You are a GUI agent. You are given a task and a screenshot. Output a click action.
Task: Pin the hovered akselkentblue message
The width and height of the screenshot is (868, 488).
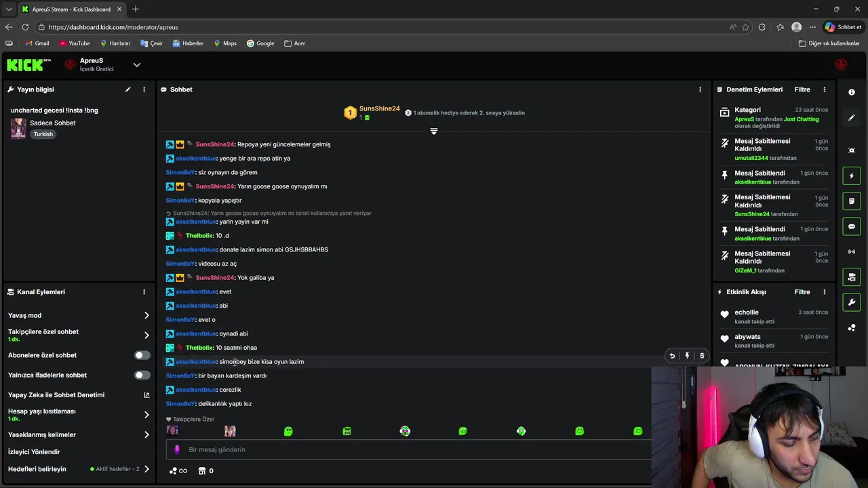point(687,356)
